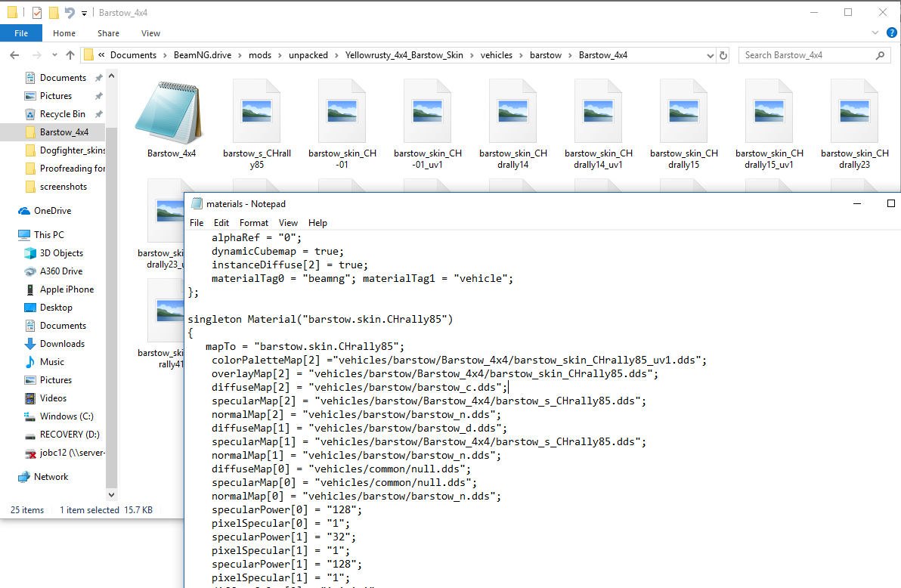Open A360 Drive in sidebar
The height and width of the screenshot is (588, 901).
tap(61, 271)
